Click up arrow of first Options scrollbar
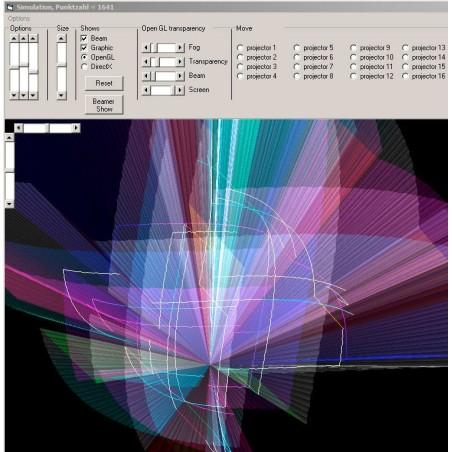The height and width of the screenshot is (452, 452). (14, 38)
